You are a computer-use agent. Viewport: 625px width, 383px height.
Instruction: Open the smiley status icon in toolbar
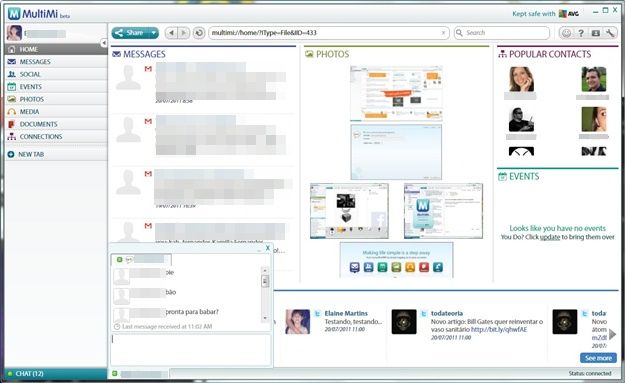pyautogui.click(x=566, y=33)
